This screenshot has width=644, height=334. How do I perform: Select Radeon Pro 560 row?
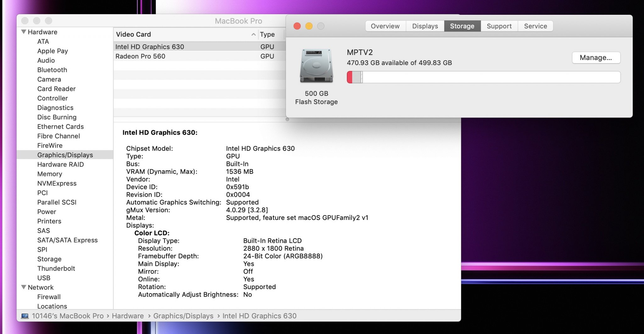click(199, 56)
